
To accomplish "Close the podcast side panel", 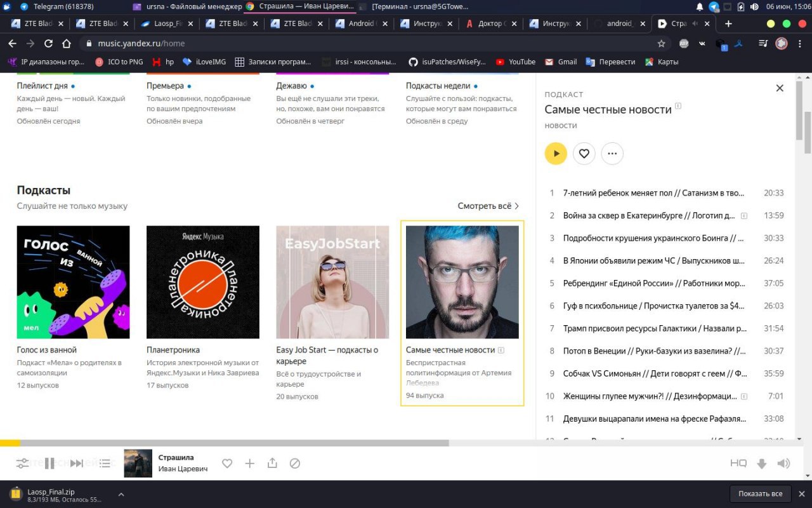I will coord(780,88).
